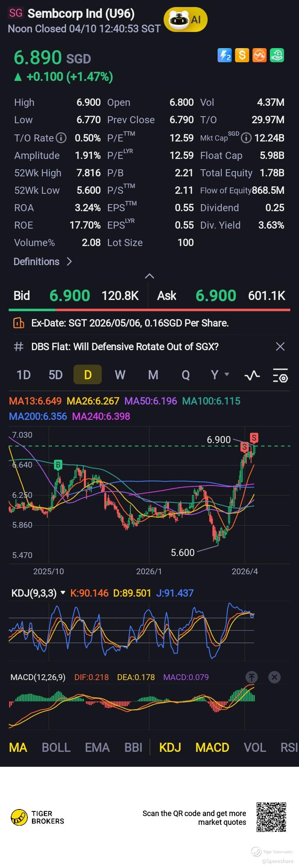Image resolution: width=299 pixels, height=868 pixels.
Task: Expand Definitions chevron
Action: (x=69, y=261)
